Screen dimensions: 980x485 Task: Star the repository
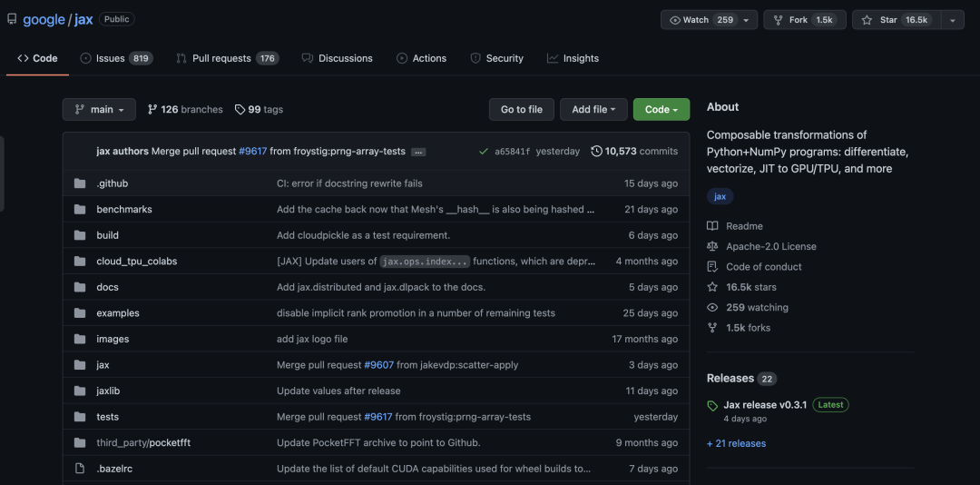click(897, 20)
